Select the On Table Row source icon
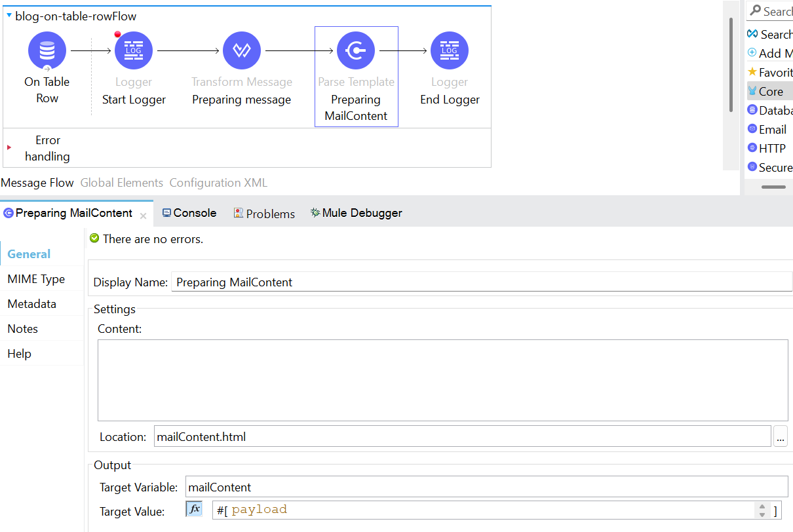Image resolution: width=793 pixels, height=532 pixels. 47,50
